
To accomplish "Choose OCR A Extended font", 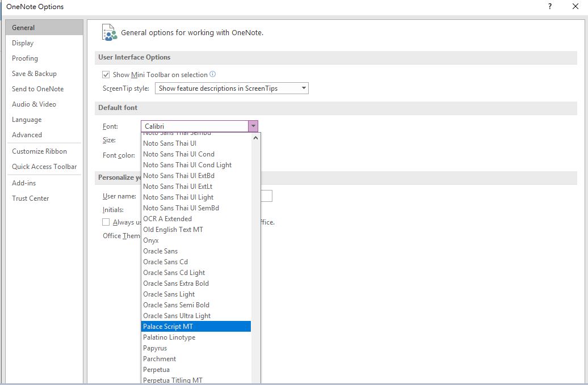I will pyautogui.click(x=196, y=219).
